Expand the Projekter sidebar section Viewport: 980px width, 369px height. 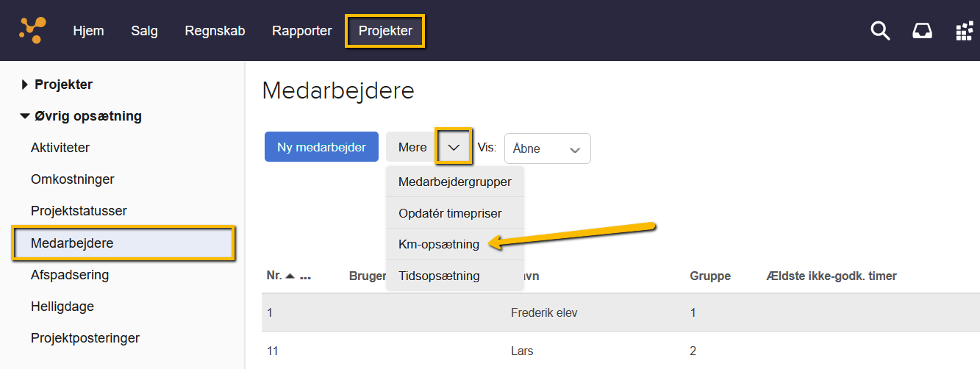(x=26, y=85)
